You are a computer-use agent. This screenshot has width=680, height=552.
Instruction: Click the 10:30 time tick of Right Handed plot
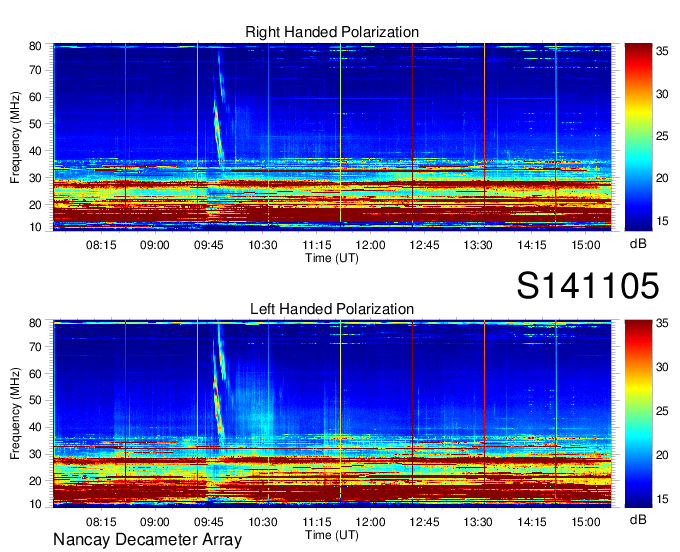pyautogui.click(x=263, y=245)
